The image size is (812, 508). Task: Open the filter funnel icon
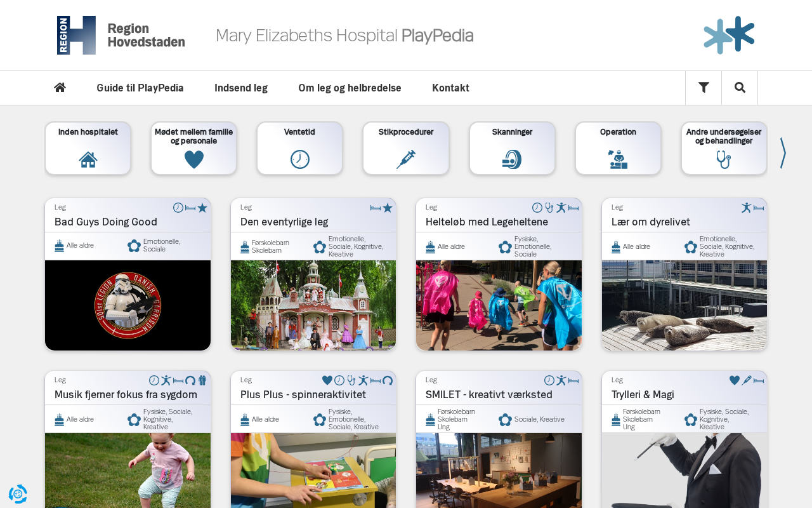click(x=704, y=88)
